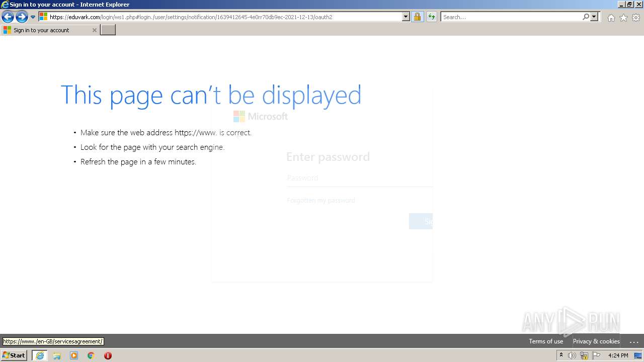Open the recent pages dropdown arrow
644x362 pixels.
(33, 17)
